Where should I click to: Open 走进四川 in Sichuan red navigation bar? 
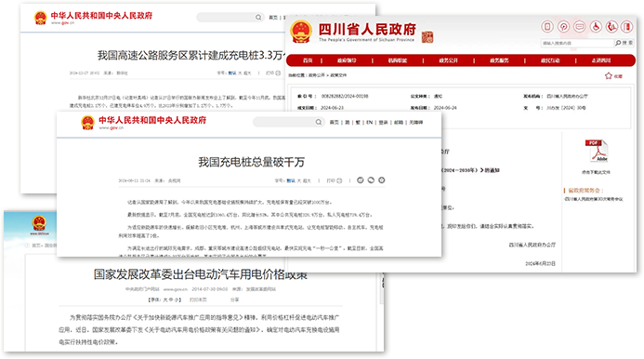[x=601, y=60]
